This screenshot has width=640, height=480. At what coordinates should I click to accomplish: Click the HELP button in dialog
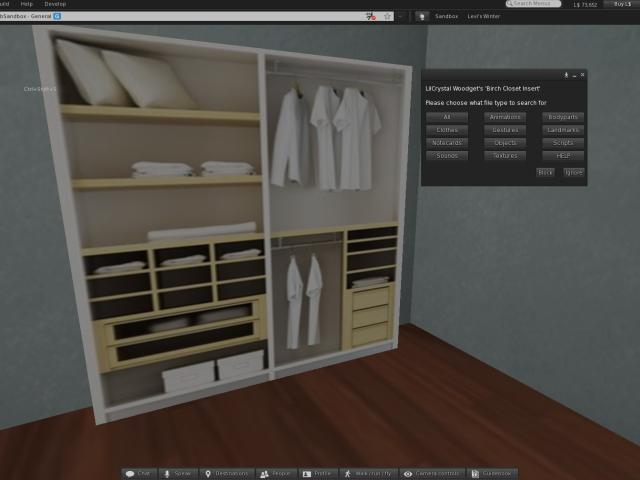click(x=563, y=156)
